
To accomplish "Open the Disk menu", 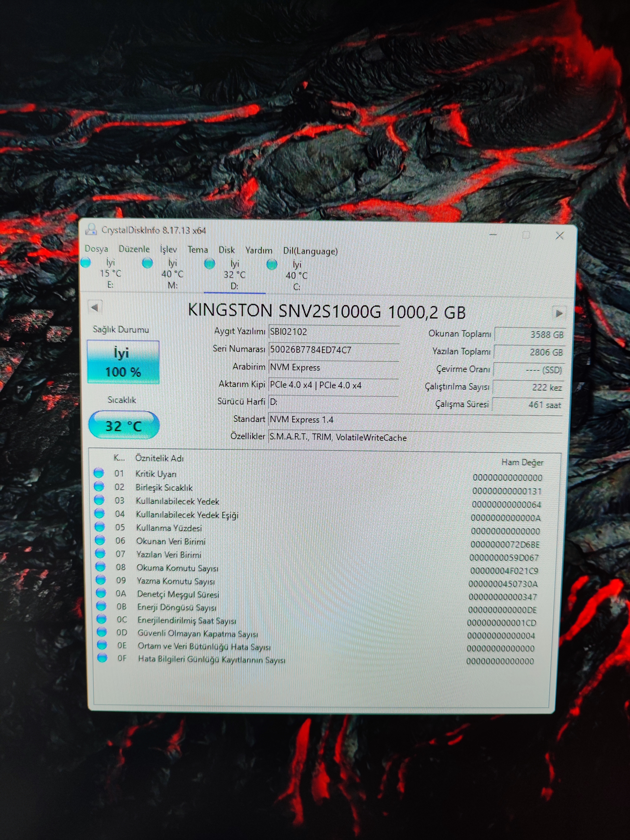I will click(x=226, y=250).
